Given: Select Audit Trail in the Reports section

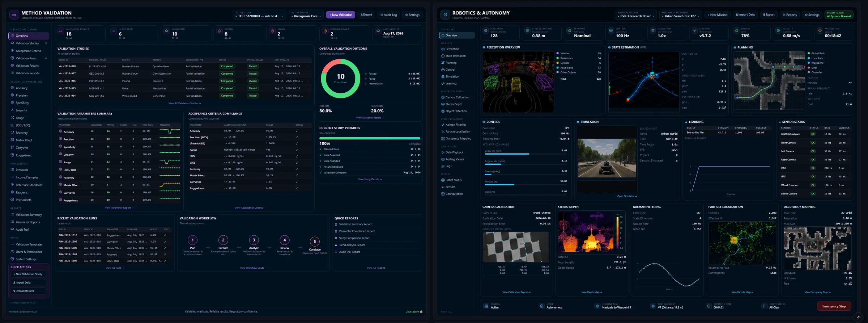Looking at the screenshot, I should point(29,230).
